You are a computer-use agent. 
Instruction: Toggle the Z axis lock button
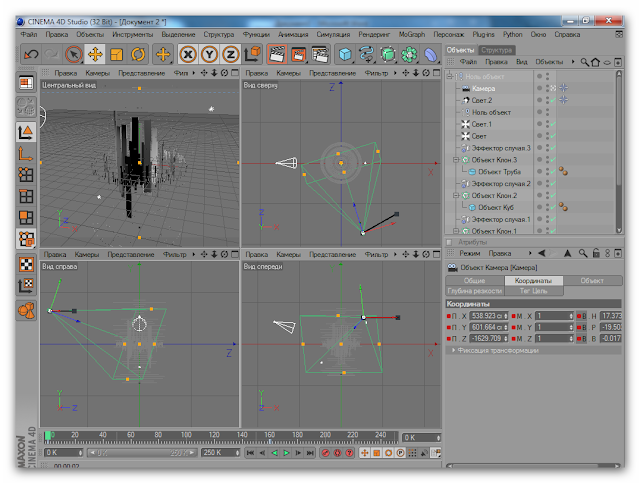click(230, 54)
